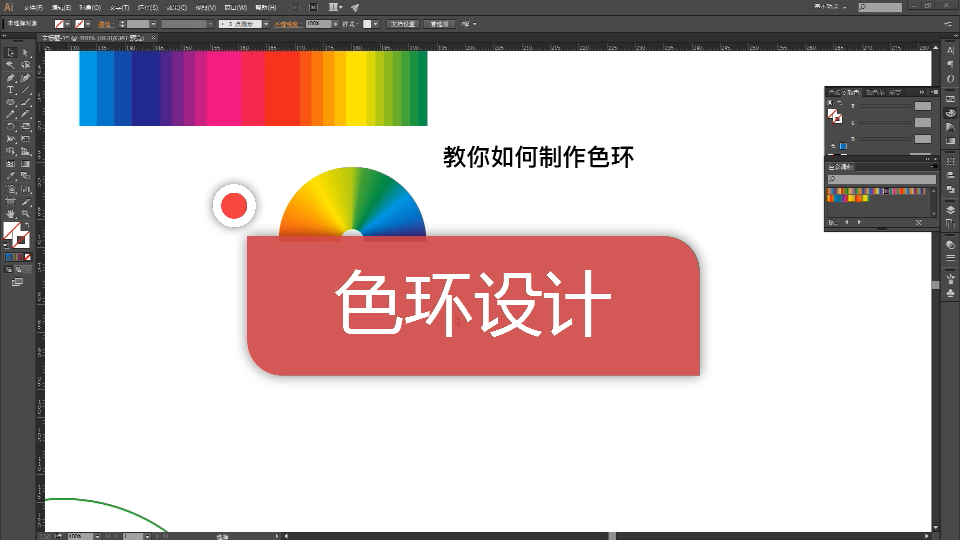Open the Layers panel from right dock

950,209
